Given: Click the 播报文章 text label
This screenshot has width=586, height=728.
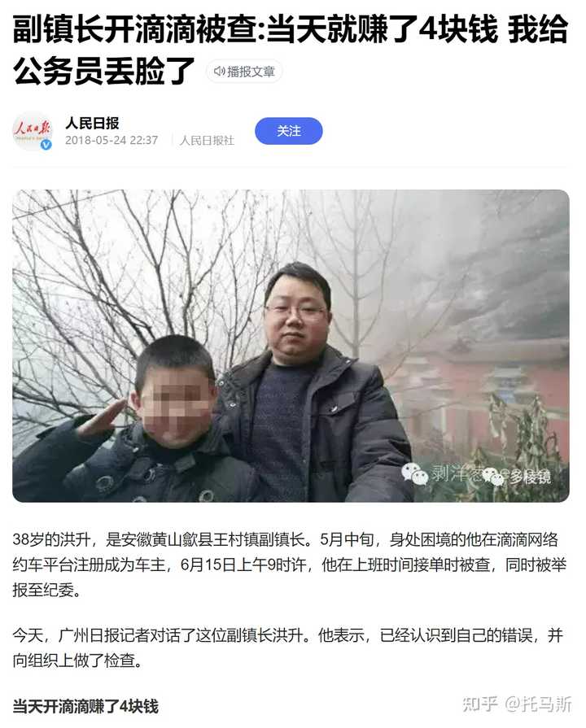Looking at the screenshot, I should 251,72.
